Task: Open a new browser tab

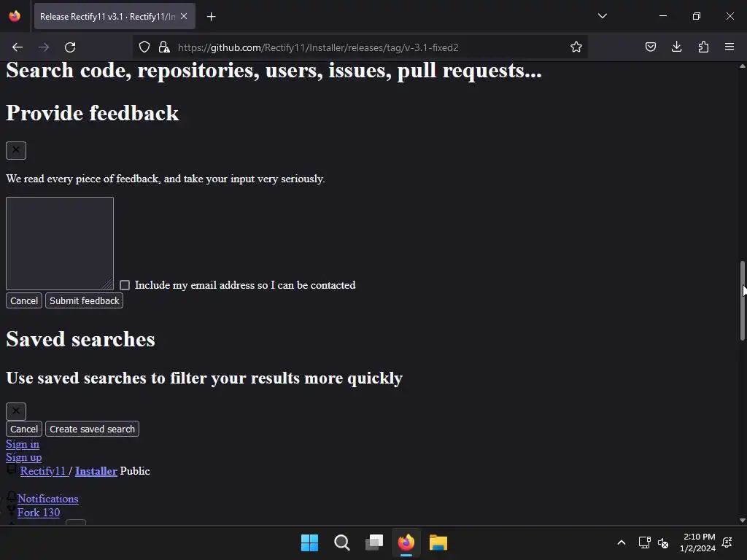Action: tap(212, 17)
